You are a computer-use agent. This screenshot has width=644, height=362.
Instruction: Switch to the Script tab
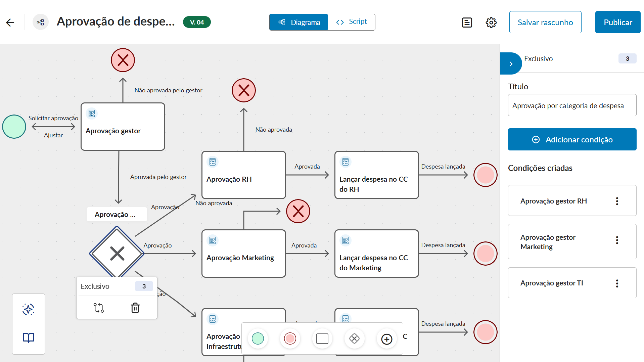click(351, 22)
